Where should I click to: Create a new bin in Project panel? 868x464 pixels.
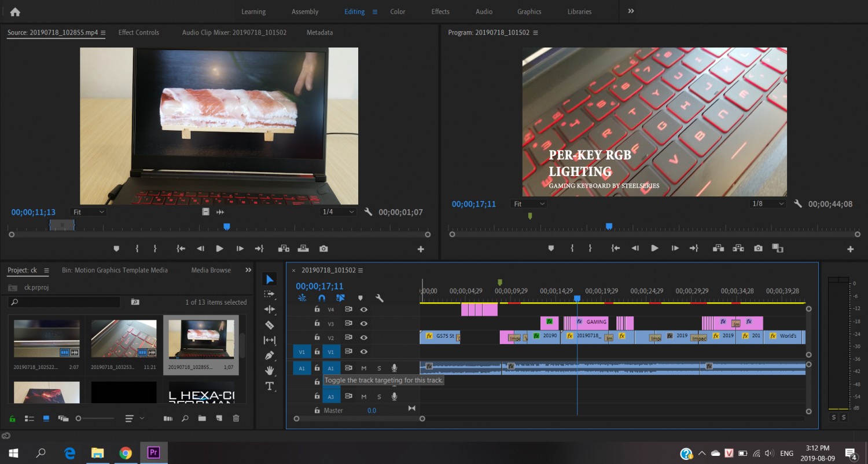point(202,418)
